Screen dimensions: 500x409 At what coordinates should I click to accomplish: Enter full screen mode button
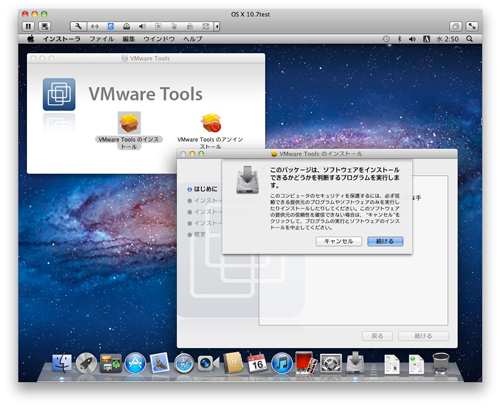pos(472,26)
